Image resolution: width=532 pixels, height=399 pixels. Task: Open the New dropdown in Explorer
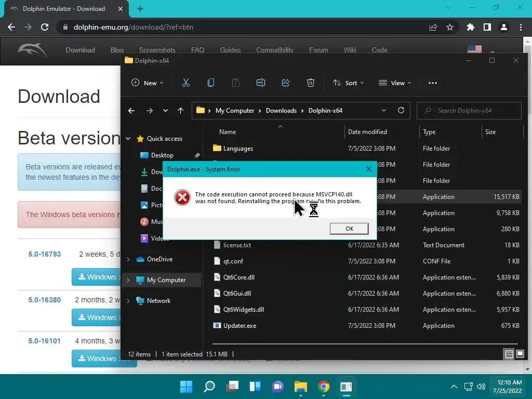(x=148, y=83)
